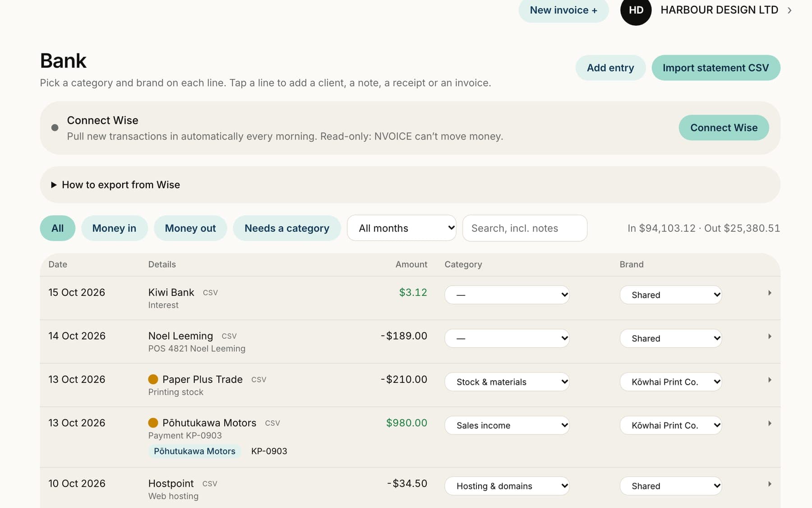Click the -$189.00 amount
Screen dimensions: 812x508
coord(404,336)
